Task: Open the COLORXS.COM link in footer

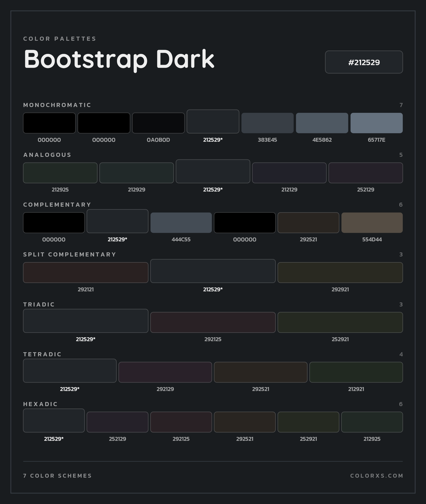Action: [376, 476]
